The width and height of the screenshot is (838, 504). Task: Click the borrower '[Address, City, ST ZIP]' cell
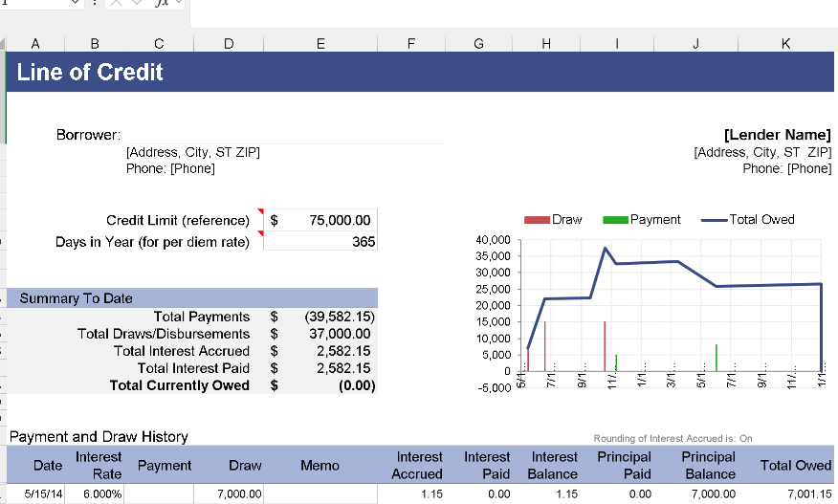(193, 152)
